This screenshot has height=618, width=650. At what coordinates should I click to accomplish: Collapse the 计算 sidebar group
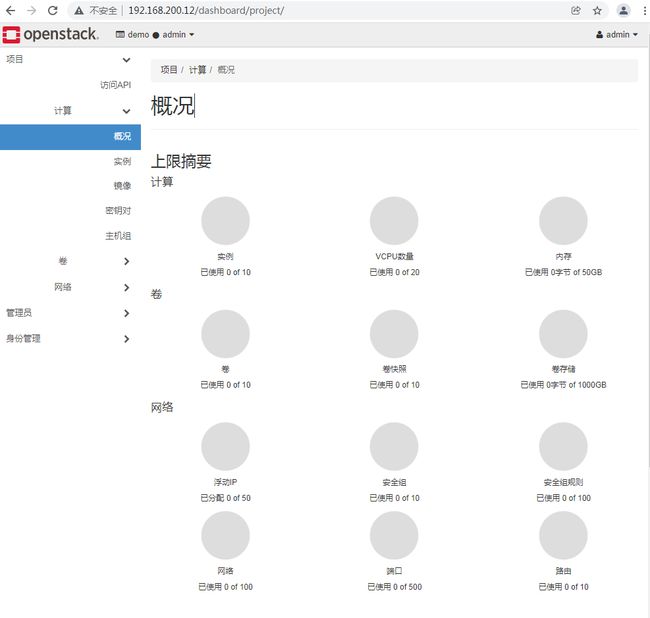pos(70,111)
